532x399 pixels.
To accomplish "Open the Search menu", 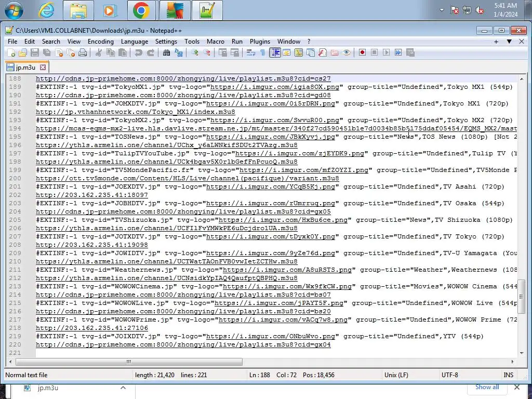I will coord(51,42).
